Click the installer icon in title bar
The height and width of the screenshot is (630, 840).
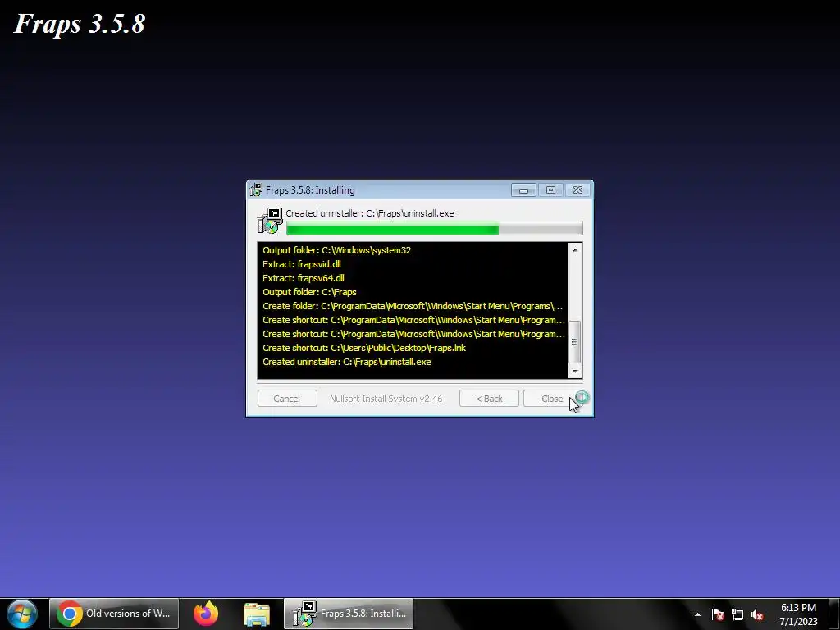[256, 189]
